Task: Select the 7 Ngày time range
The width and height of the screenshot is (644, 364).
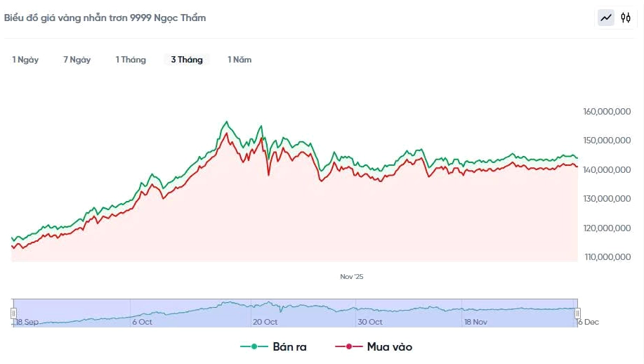Action: pyautogui.click(x=77, y=60)
